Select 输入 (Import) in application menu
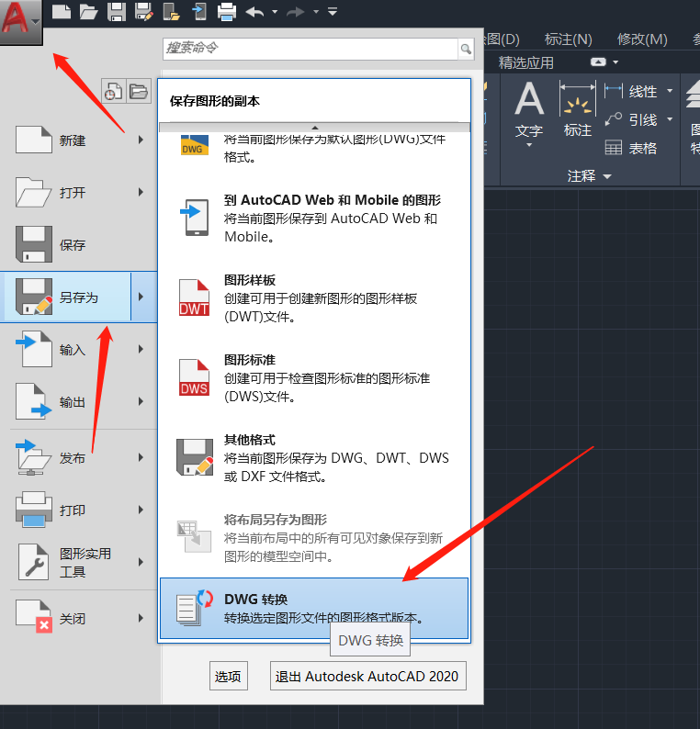The image size is (700, 729). 79,349
